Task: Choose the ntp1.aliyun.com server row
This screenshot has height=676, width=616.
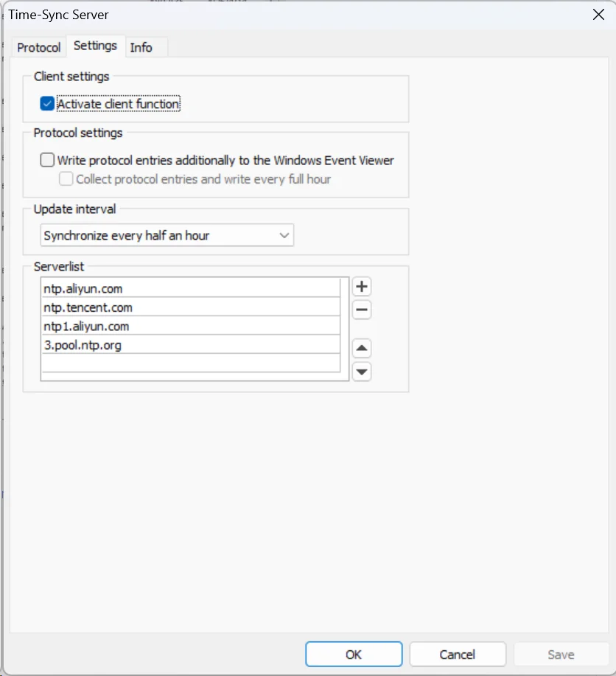Action: coord(190,326)
